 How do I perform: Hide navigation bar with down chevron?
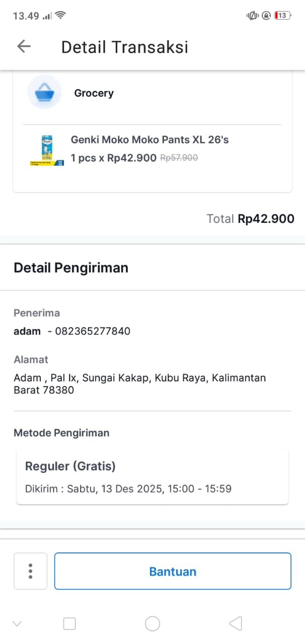pos(17,624)
